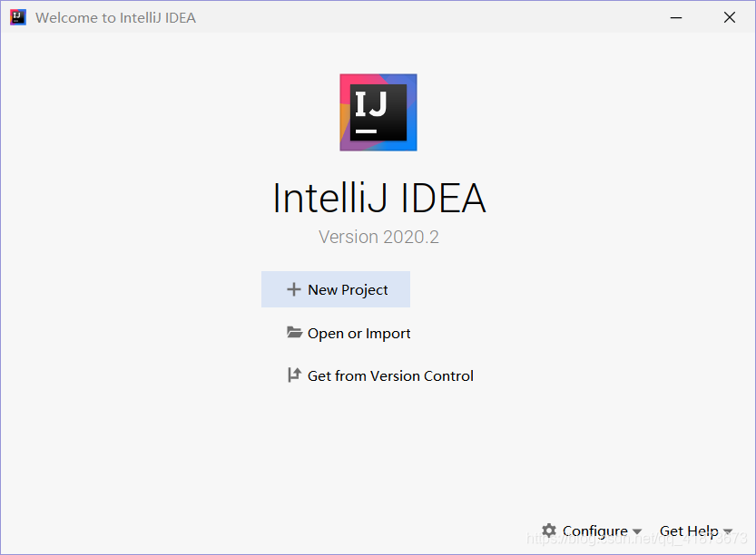Viewport: 756px width, 555px height.
Task: Click the plus icon beside New Project
Action: point(294,289)
